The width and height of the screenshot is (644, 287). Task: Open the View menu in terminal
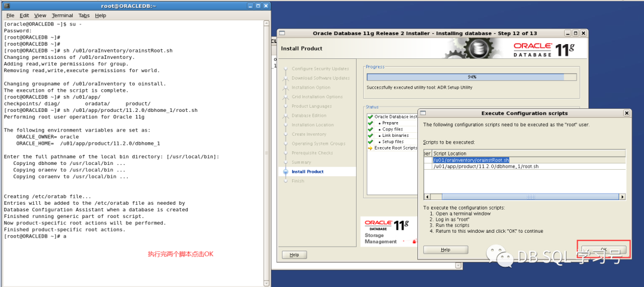pos(41,15)
